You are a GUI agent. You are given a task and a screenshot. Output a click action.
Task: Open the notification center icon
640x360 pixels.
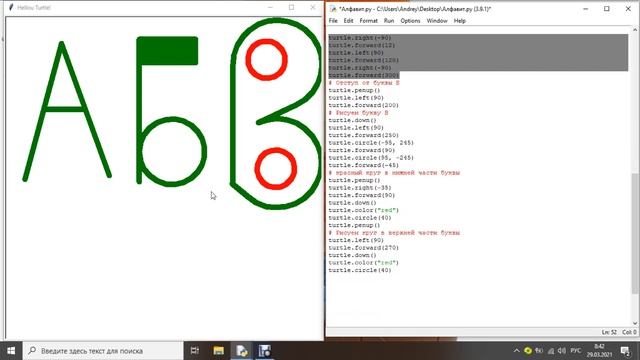[x=625, y=351]
